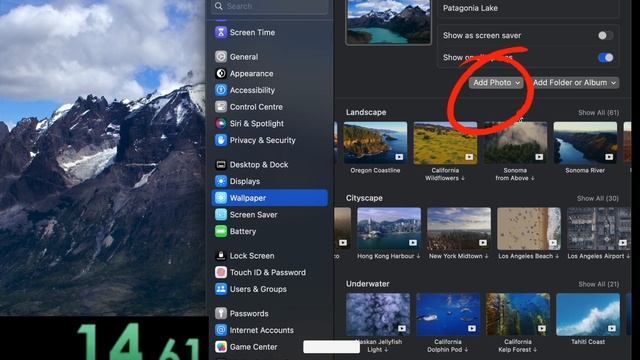Select Sonoma River wallpaper
This screenshot has height=360, width=640.
click(x=585, y=143)
